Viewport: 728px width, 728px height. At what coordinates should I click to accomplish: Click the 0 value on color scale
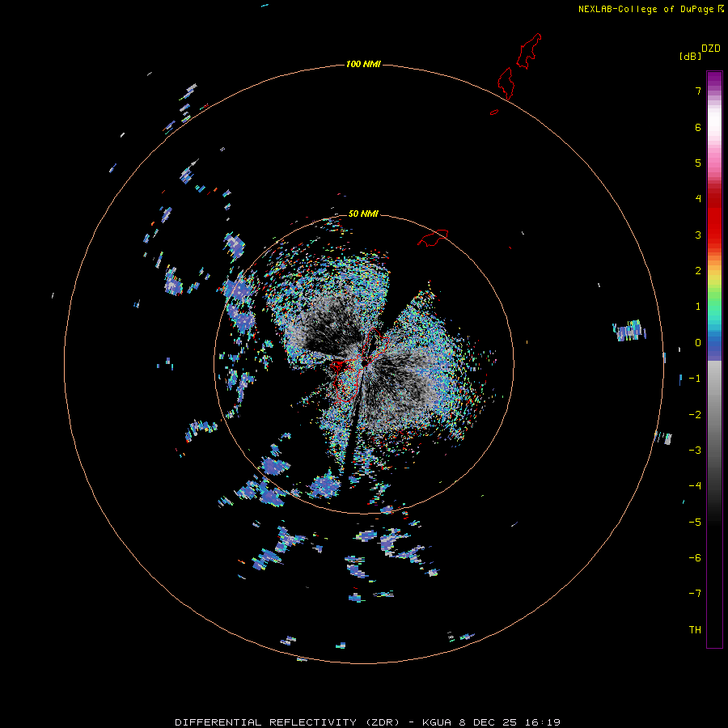tap(698, 343)
